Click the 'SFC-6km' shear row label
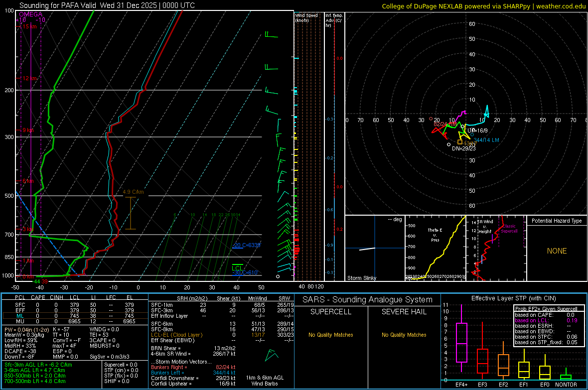The image size is (588, 390). tap(161, 324)
